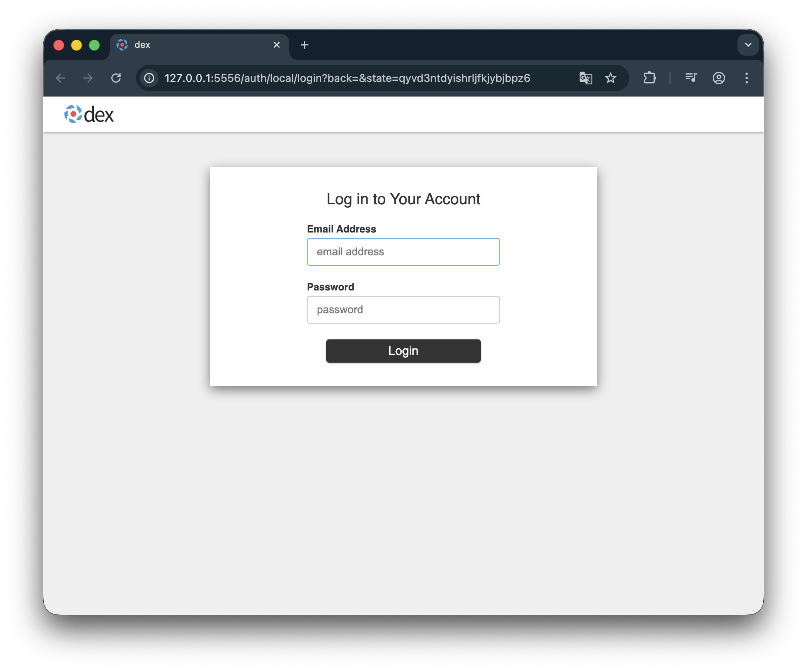
Task: Close the dex tab
Action: click(277, 45)
